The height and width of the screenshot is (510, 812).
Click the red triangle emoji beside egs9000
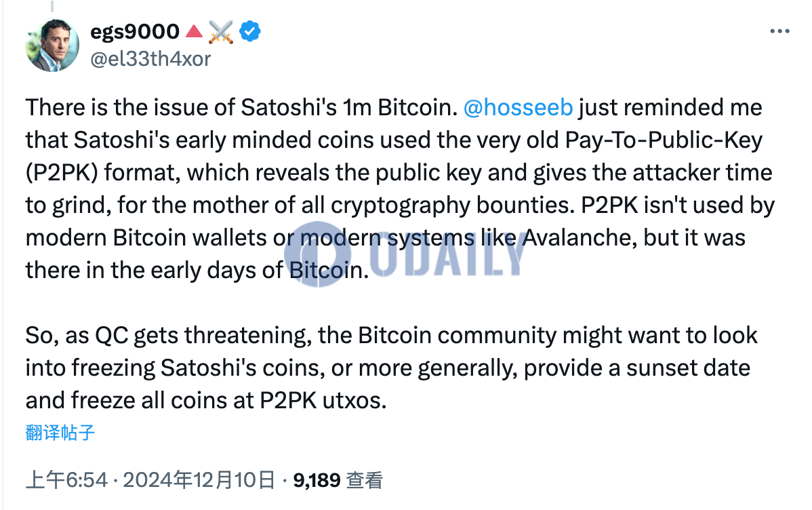(x=195, y=32)
